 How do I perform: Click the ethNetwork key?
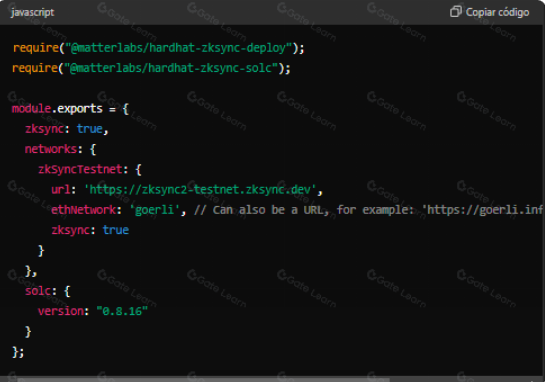pyautogui.click(x=84, y=210)
